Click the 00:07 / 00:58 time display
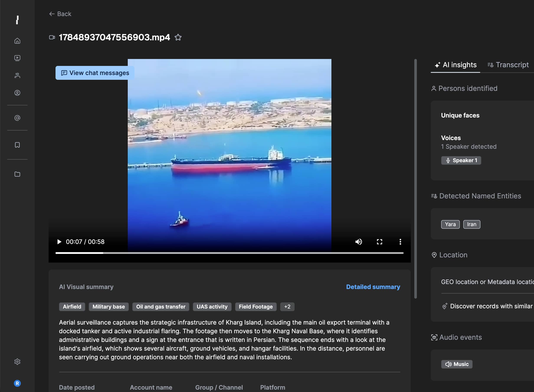The image size is (534, 392). pos(85,242)
